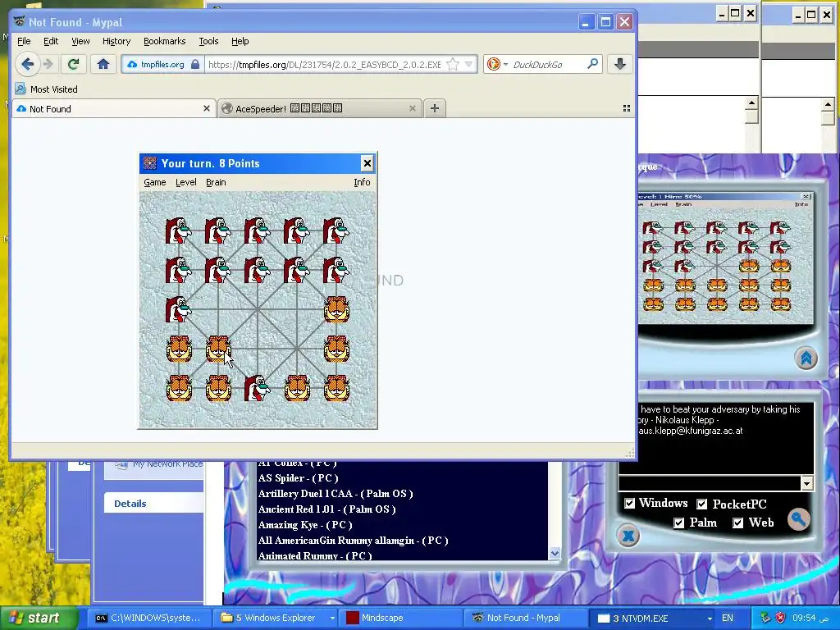This screenshot has width=840, height=630.
Task: Click the game window title bar icon
Action: [x=150, y=163]
